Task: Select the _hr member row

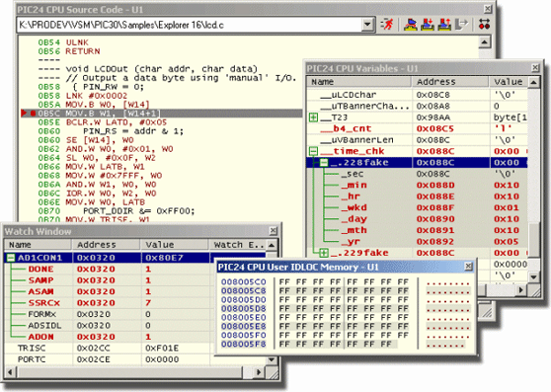Action: [x=417, y=196]
